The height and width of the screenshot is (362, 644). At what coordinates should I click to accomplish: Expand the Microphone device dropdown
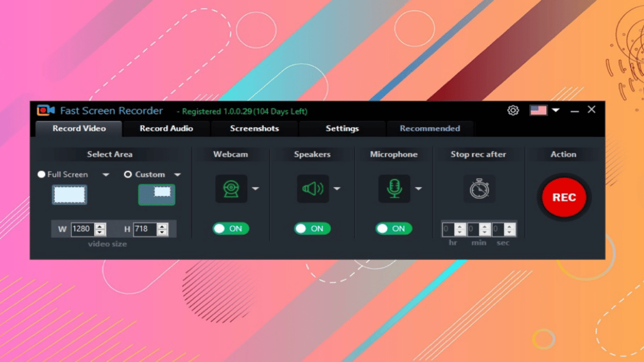(419, 189)
